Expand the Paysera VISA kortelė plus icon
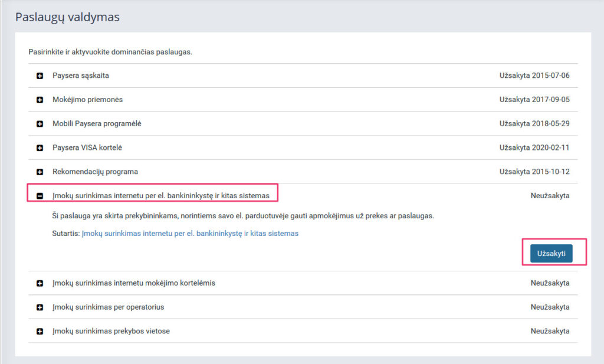This screenshot has width=604, height=364. pos(40,148)
